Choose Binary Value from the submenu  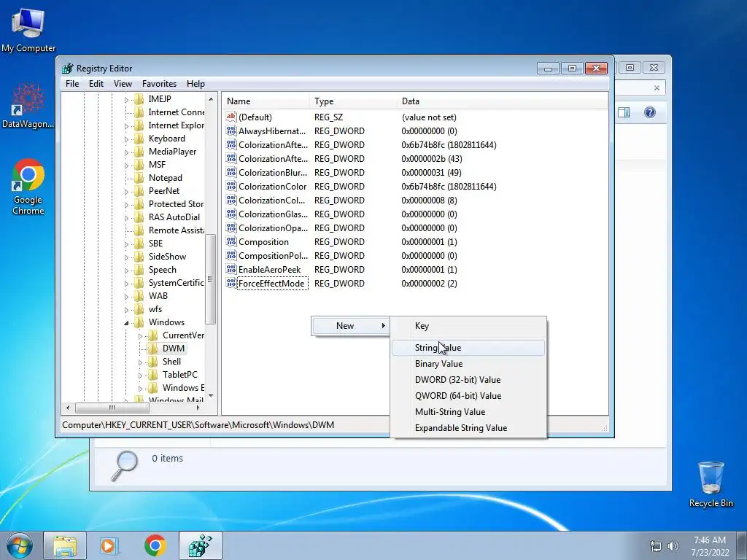point(468,363)
